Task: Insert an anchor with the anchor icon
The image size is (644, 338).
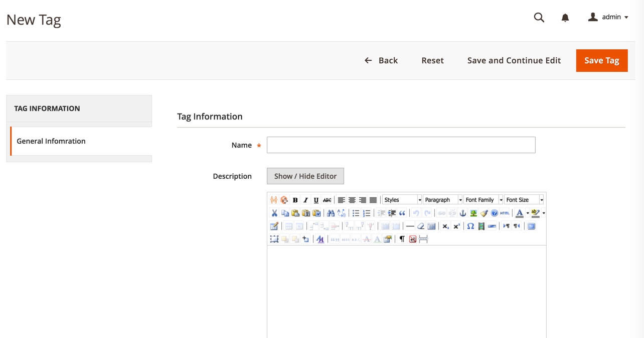Action: pyautogui.click(x=463, y=213)
